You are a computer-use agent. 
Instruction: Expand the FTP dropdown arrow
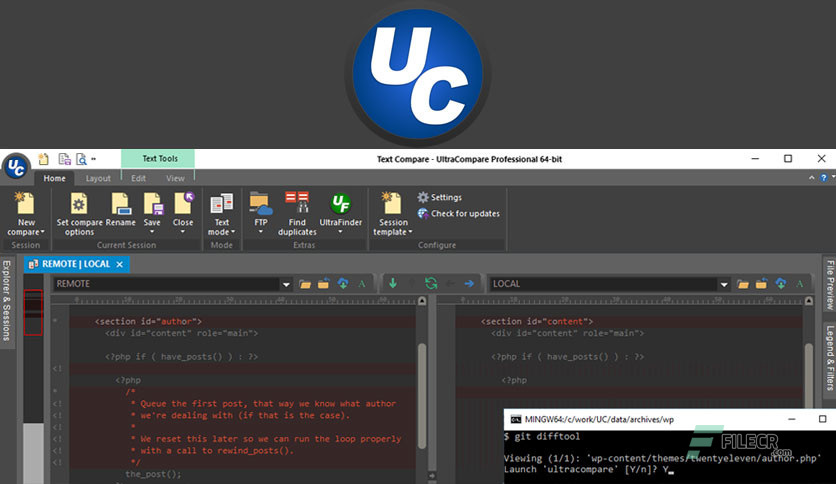point(261,232)
